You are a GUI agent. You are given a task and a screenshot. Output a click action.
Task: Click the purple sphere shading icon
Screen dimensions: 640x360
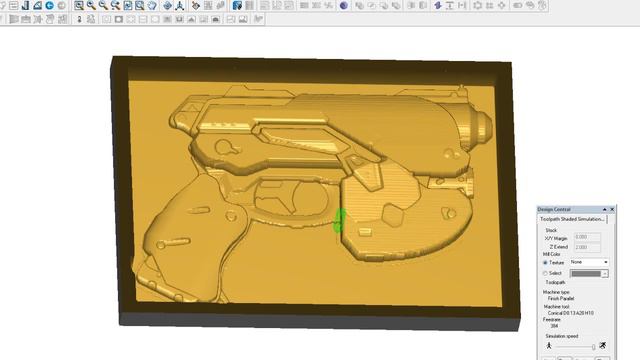tap(344, 6)
